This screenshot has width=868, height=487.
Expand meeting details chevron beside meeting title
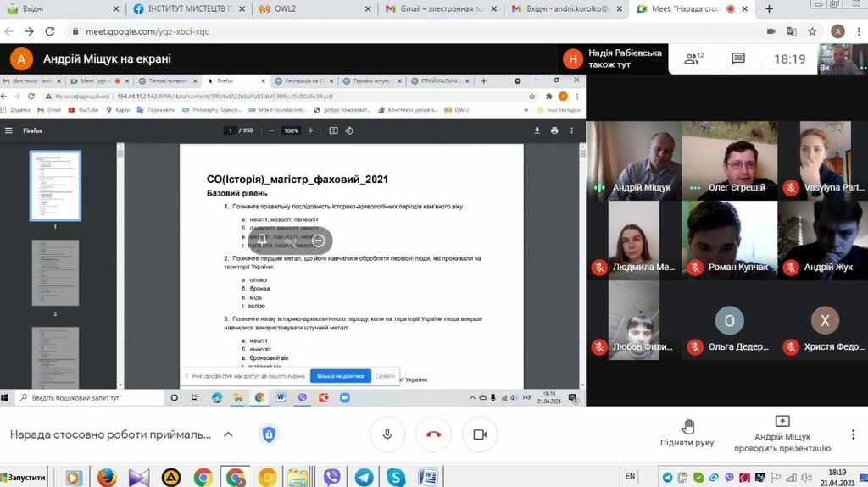point(228,434)
